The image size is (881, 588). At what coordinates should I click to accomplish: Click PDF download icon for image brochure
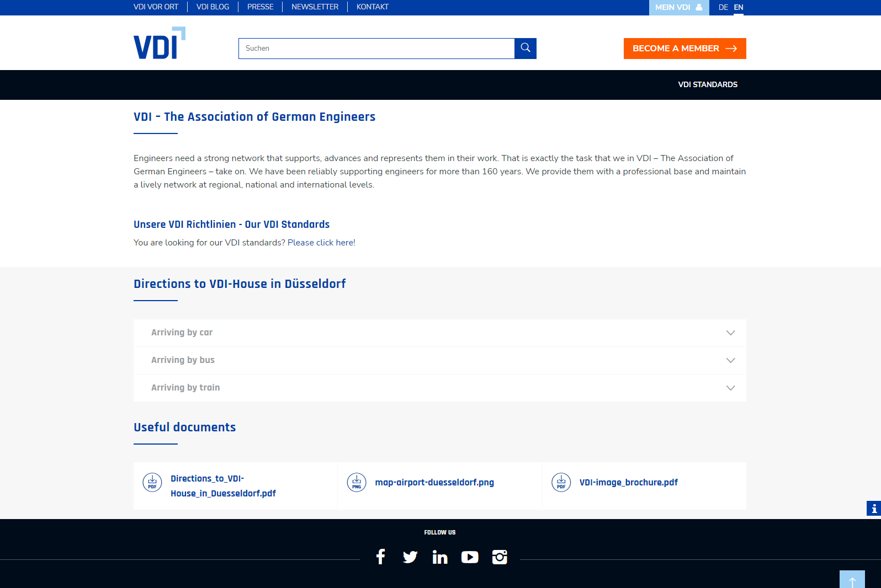[561, 482]
